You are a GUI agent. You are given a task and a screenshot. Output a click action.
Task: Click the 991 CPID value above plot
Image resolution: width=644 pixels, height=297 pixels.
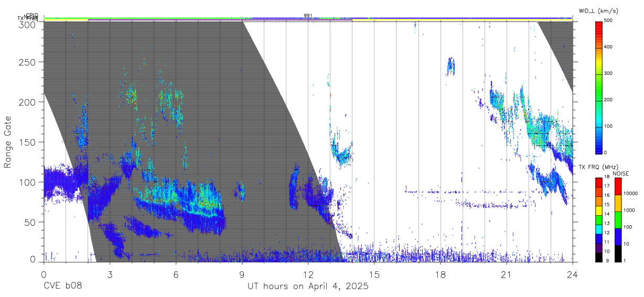[308, 16]
